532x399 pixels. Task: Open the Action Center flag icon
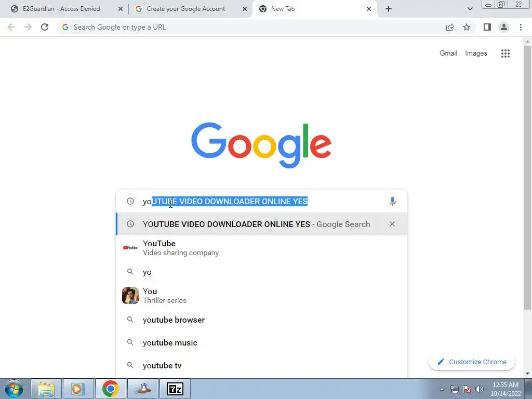[467, 389]
